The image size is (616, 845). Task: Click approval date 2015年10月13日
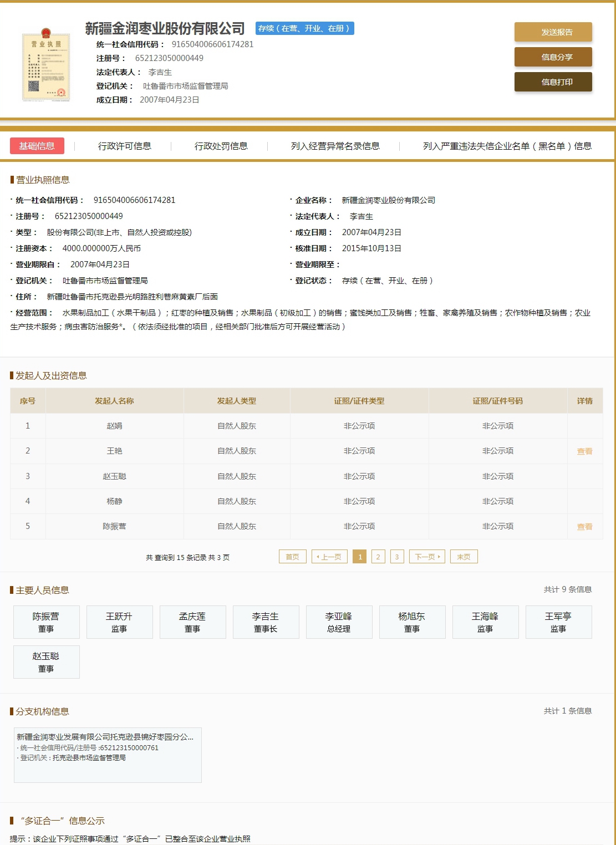371,248
